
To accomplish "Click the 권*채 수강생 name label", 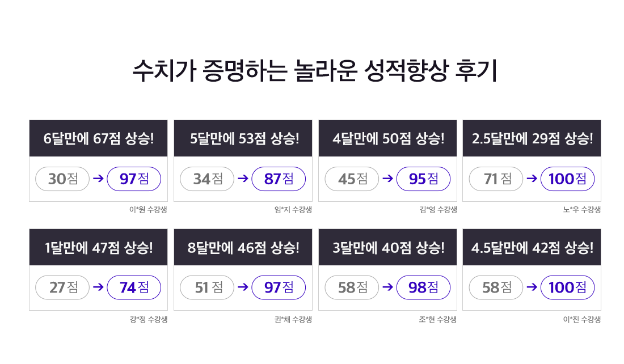I will pyautogui.click(x=293, y=319).
